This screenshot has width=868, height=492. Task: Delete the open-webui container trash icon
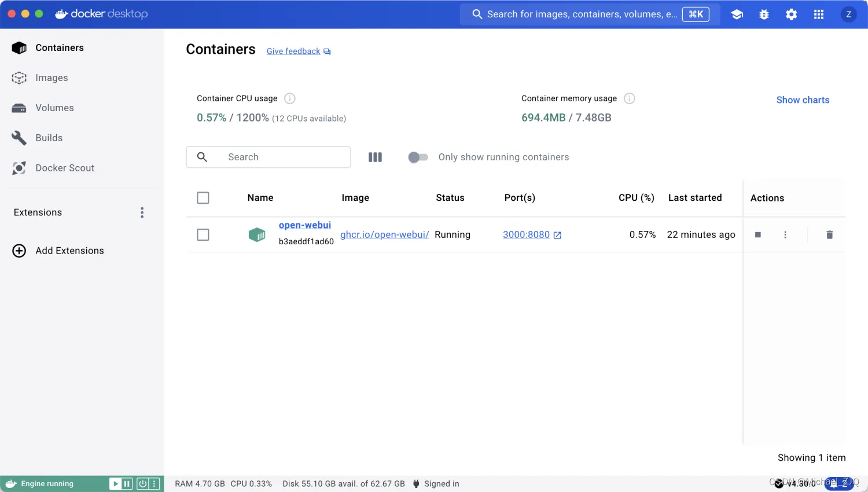tap(829, 234)
